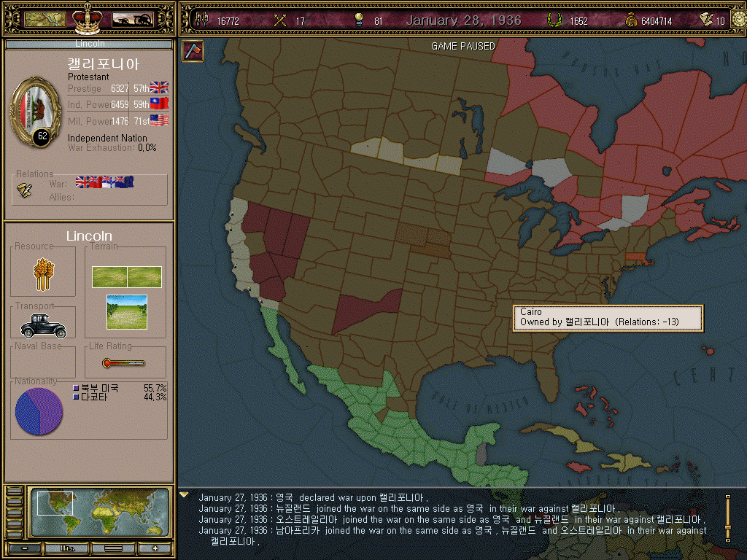Click the 44.3% nationality row
This screenshot has width=747, height=560.
pos(120,397)
